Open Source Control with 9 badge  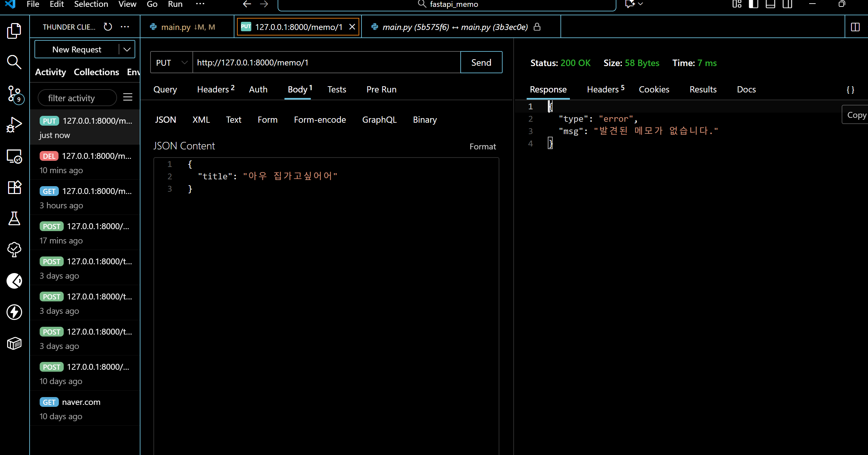click(14, 93)
